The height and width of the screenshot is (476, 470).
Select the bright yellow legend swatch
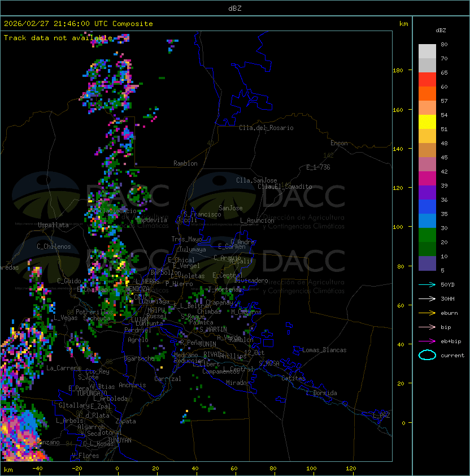pos(427,122)
